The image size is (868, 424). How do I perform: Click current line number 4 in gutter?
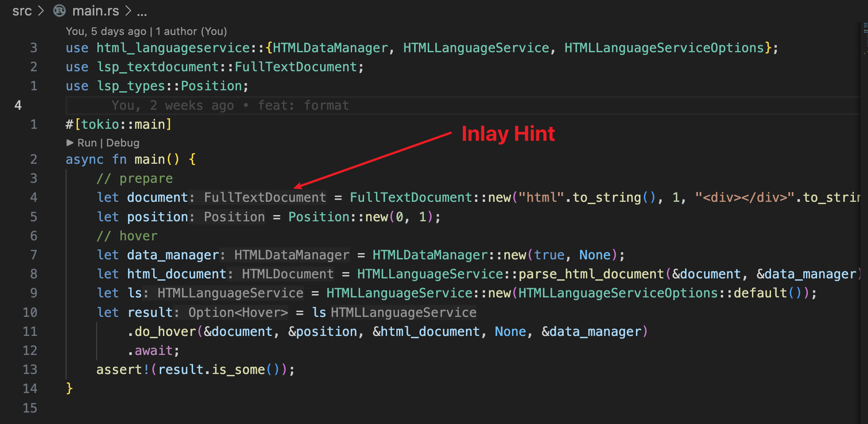18,105
